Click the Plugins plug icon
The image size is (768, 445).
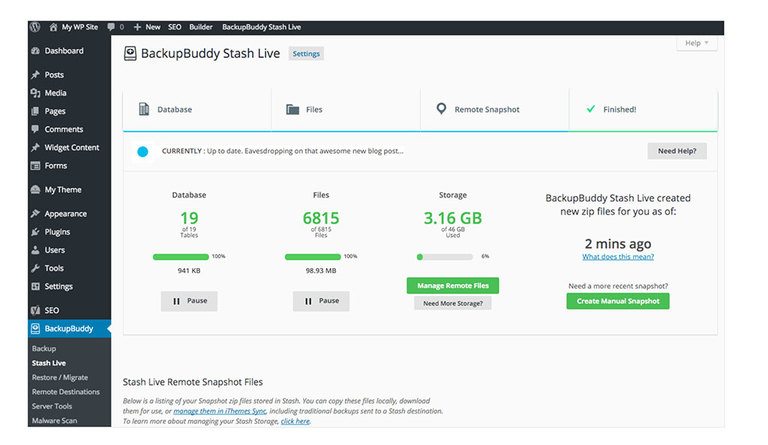pos(35,232)
